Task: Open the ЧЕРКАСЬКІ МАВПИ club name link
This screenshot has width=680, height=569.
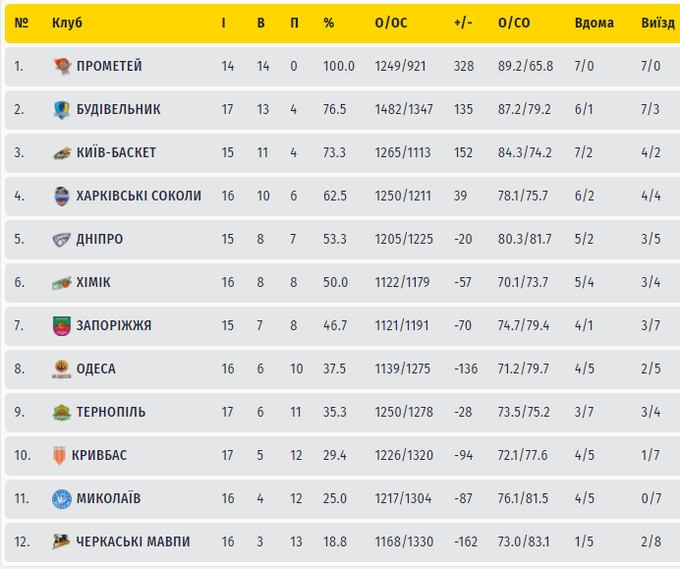Action: [x=133, y=541]
